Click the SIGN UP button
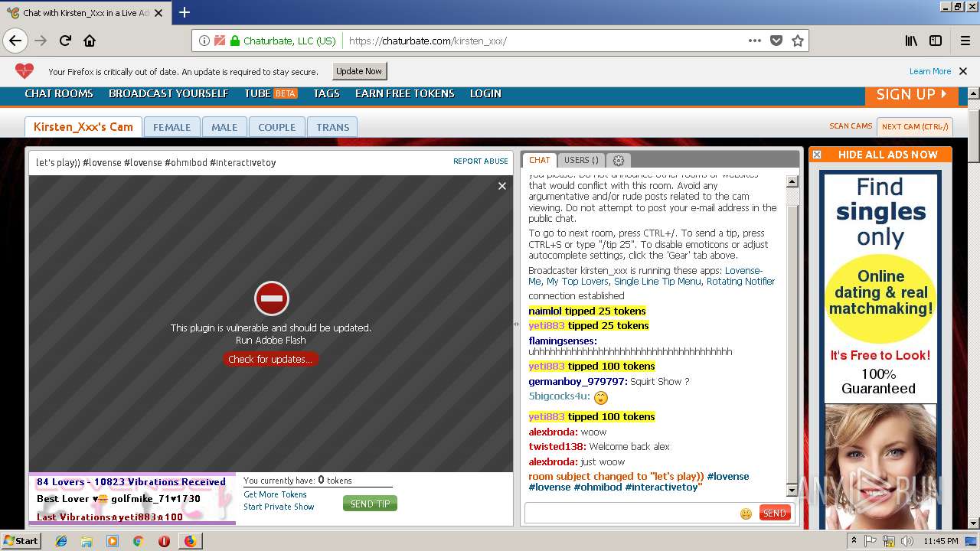Image resolution: width=980 pixels, height=551 pixels. click(x=912, y=95)
